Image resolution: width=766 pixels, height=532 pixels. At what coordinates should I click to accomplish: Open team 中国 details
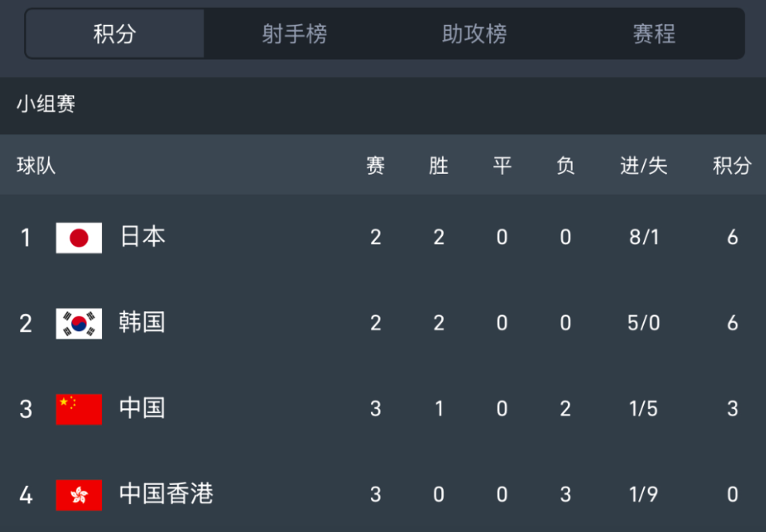click(x=142, y=408)
